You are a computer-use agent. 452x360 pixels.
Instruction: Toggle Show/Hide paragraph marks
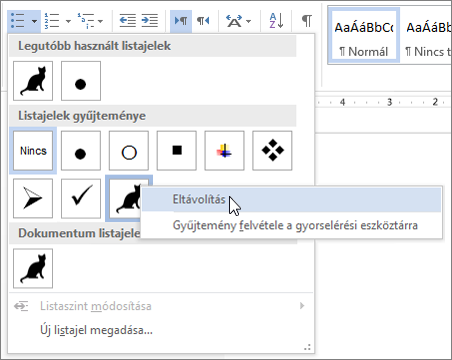(x=307, y=21)
